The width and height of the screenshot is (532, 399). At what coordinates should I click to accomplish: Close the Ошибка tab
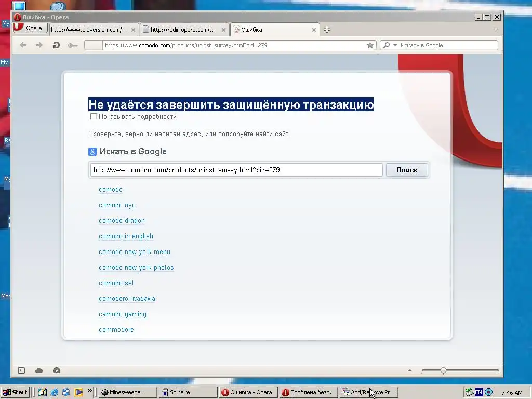[314, 30]
